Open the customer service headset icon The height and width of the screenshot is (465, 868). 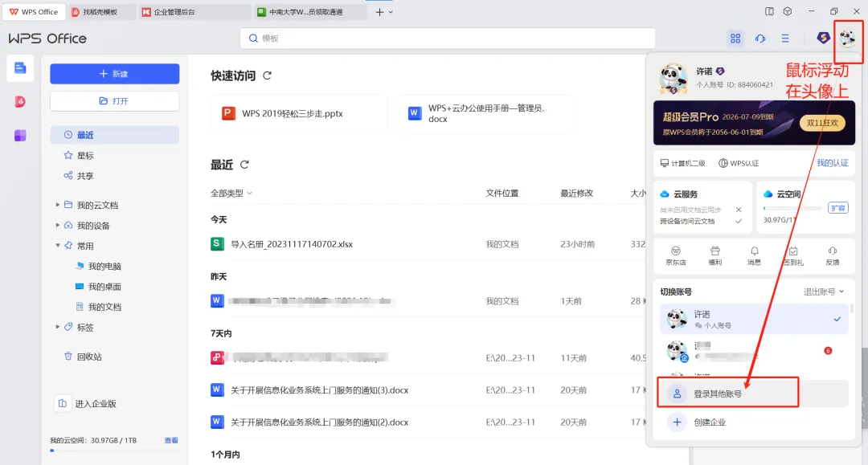click(760, 39)
